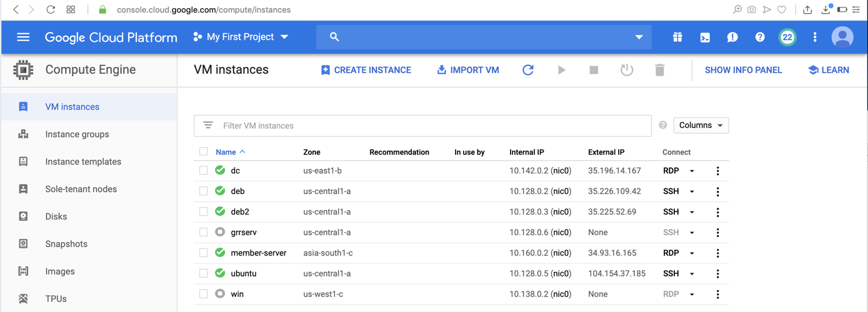Open the hamburger navigation menu
This screenshot has height=312, width=868.
(x=23, y=37)
